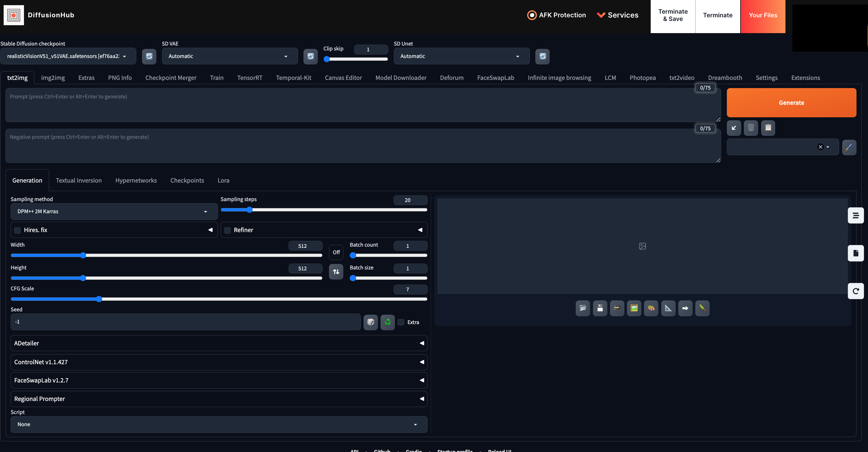868x452 pixels.
Task: Switch to the img2img tab
Action: (53, 77)
